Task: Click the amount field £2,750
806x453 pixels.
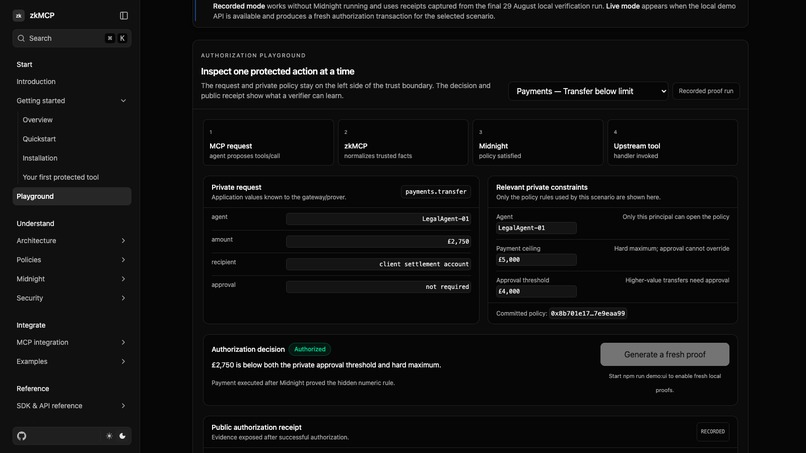Action: coord(378,242)
